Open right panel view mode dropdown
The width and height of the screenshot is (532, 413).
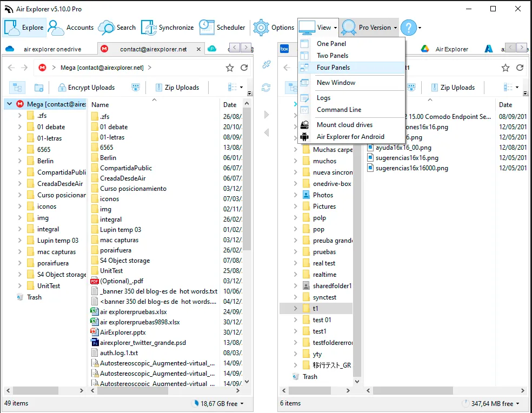coord(511,88)
